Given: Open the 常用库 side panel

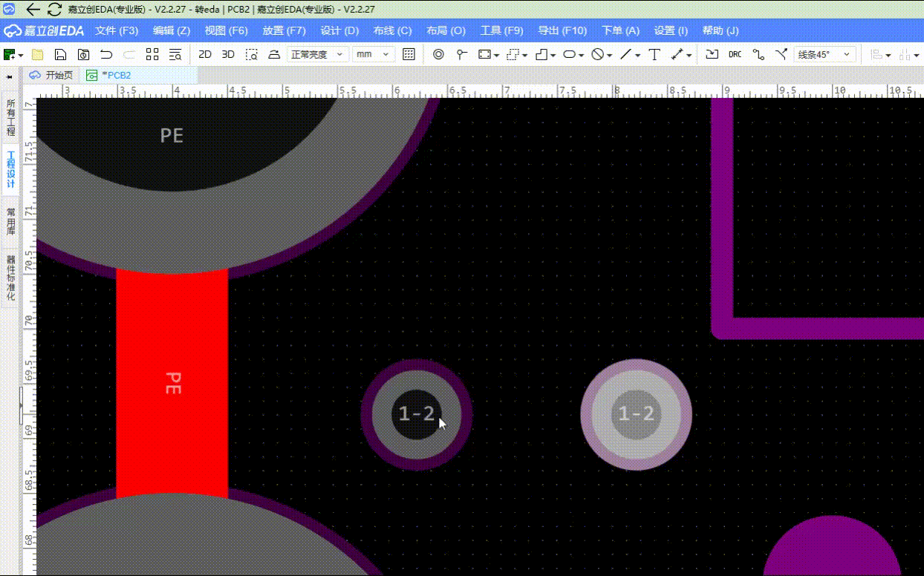Looking at the screenshot, I should tap(10, 221).
